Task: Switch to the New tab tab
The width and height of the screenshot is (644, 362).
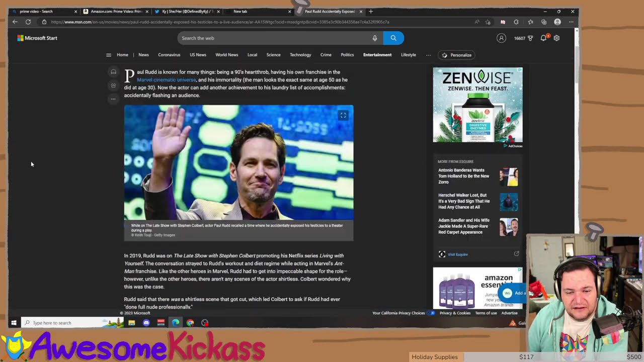Action: [x=258, y=11]
